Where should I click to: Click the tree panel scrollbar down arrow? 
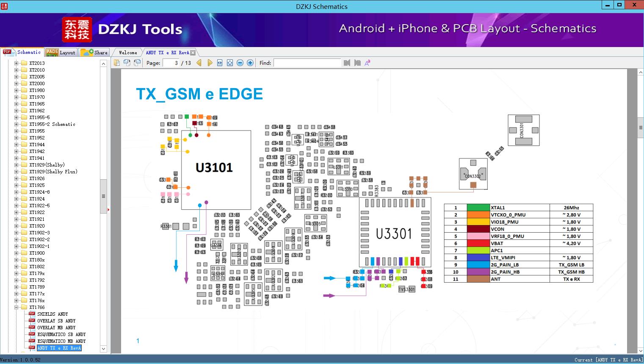click(103, 349)
